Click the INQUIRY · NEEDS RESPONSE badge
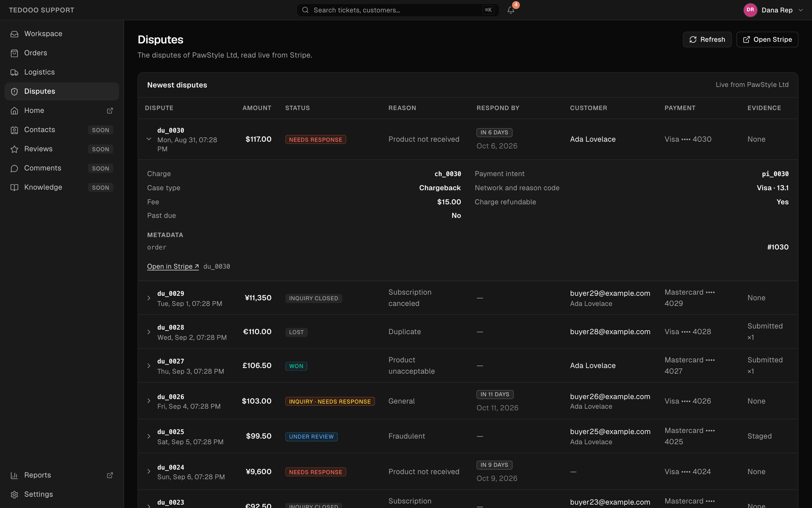This screenshot has height=508, width=812. [x=330, y=402]
